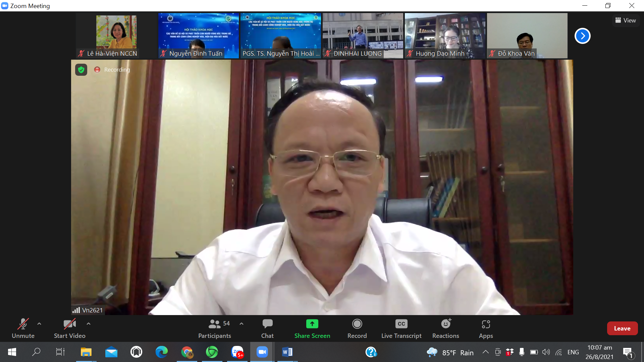Click the Share Screen icon
The height and width of the screenshot is (362, 644).
click(x=312, y=324)
